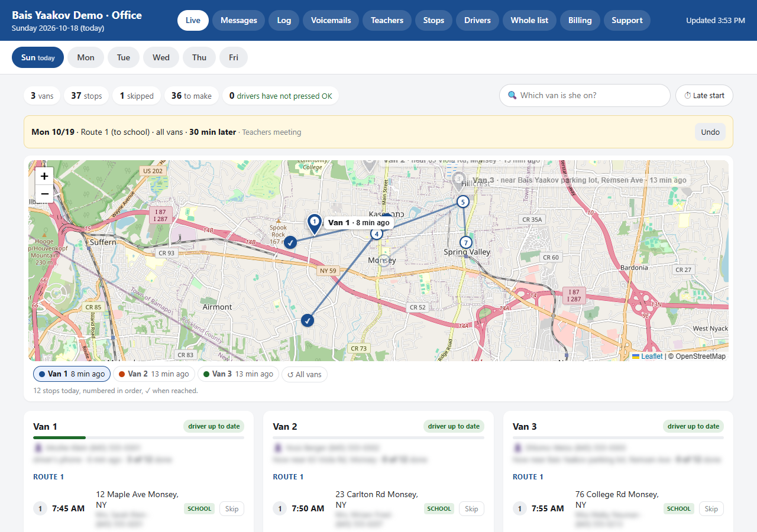Screen dimensions: 757x532
Task: Skip the 12 Maple Ave stop
Action: (232, 509)
